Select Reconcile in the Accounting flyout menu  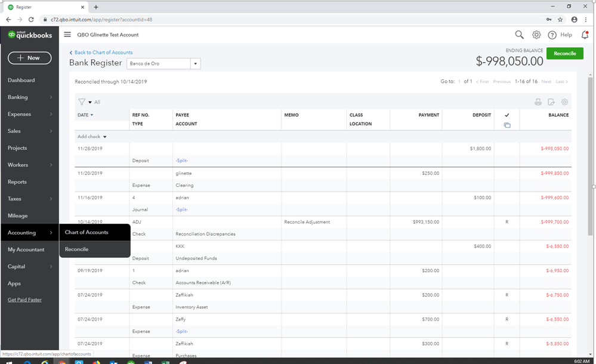click(x=77, y=249)
